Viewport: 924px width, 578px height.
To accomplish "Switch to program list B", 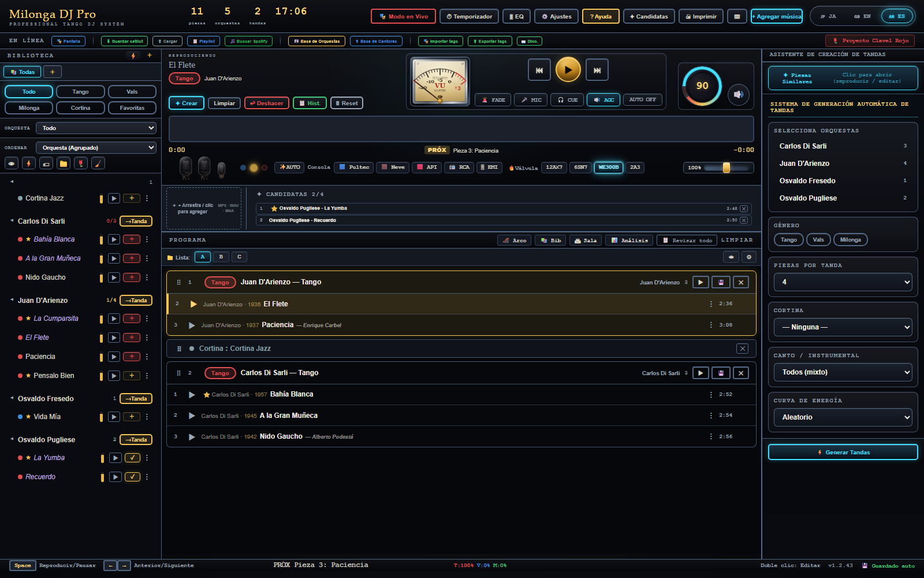I will (221, 257).
